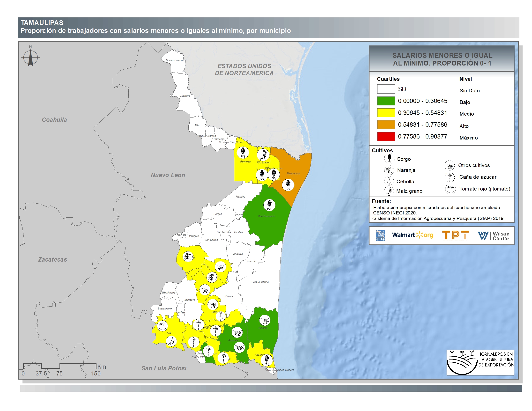Click the Walmart.org logo

click(412, 235)
